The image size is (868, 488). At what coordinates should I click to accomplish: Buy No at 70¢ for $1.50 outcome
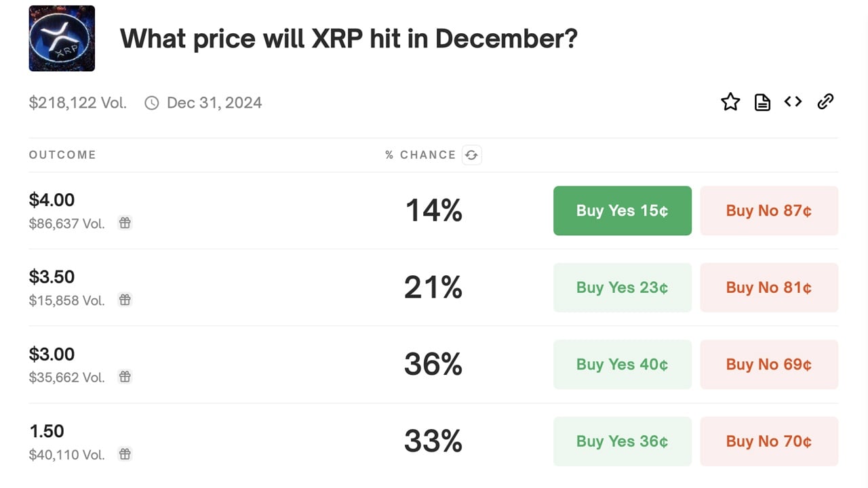(x=768, y=441)
